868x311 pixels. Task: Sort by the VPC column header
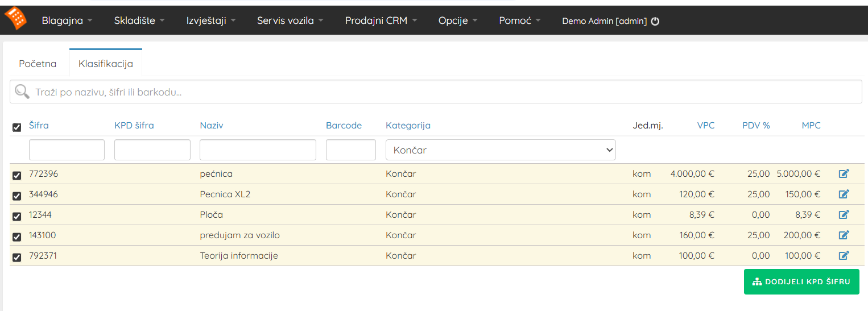(x=706, y=126)
